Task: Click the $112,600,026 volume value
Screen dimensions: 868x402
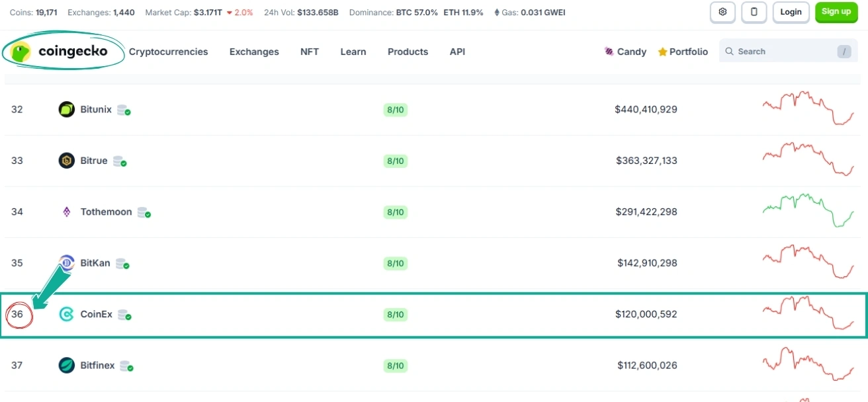Action: coord(647,365)
